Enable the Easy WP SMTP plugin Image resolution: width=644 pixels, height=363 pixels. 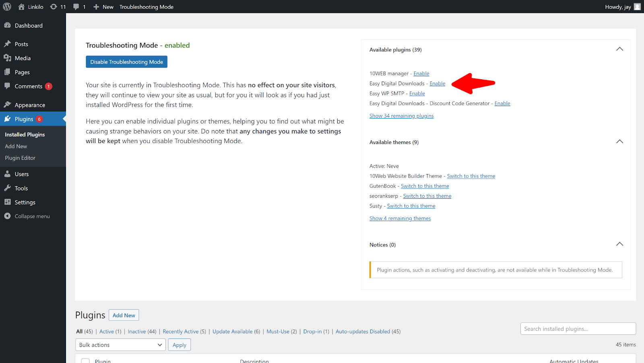[417, 93]
